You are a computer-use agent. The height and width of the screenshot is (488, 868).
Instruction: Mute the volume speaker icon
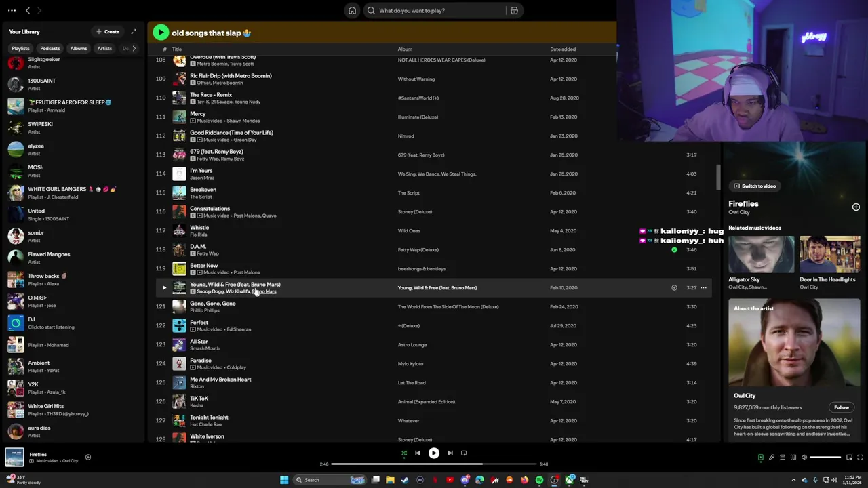click(x=804, y=457)
